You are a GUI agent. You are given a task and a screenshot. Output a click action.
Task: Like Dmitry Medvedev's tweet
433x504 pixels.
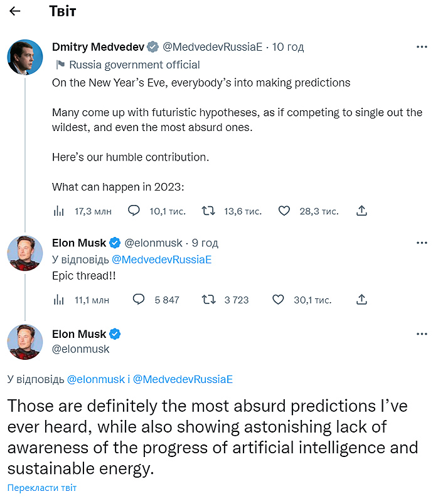[284, 211]
